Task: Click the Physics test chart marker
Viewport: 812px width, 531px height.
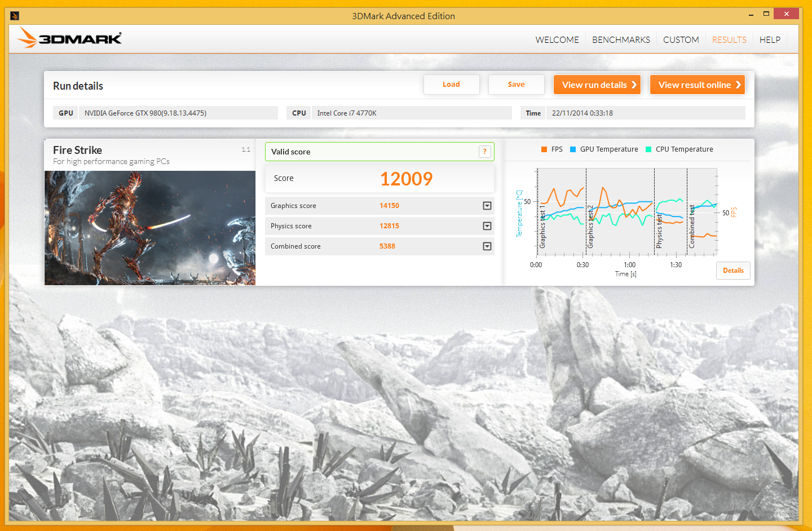Action: pos(659,231)
